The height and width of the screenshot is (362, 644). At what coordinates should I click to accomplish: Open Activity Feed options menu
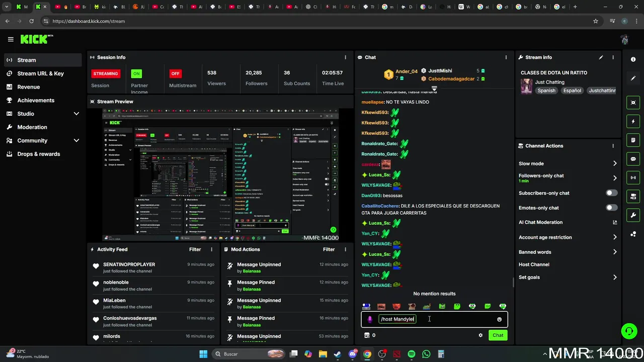tap(211, 249)
